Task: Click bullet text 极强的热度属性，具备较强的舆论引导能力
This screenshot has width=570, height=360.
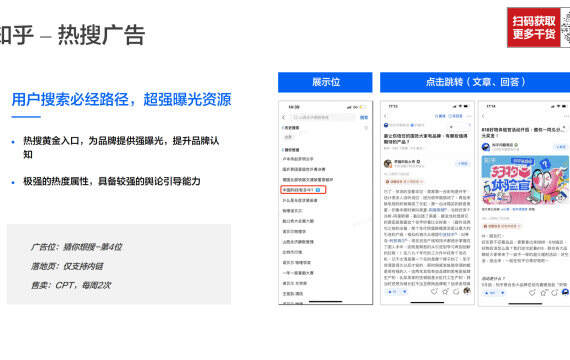Action: (x=112, y=181)
